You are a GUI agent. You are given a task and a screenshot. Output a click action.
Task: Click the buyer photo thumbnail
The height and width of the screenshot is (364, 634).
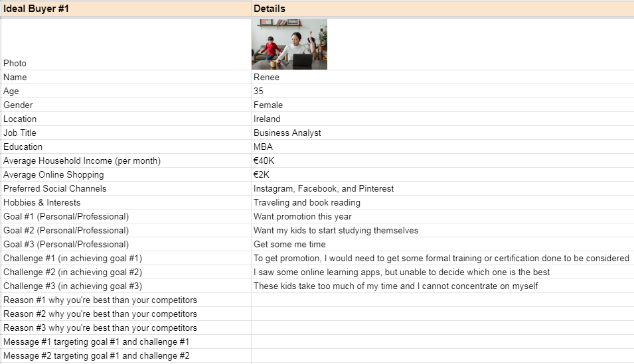289,44
